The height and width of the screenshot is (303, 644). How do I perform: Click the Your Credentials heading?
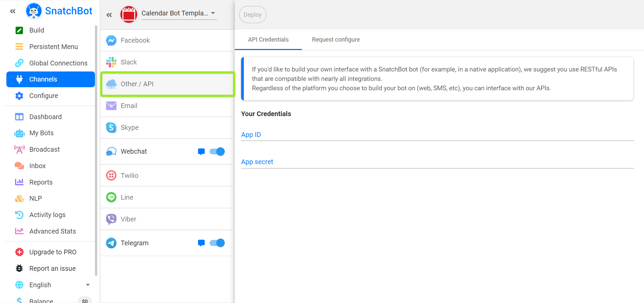(266, 114)
